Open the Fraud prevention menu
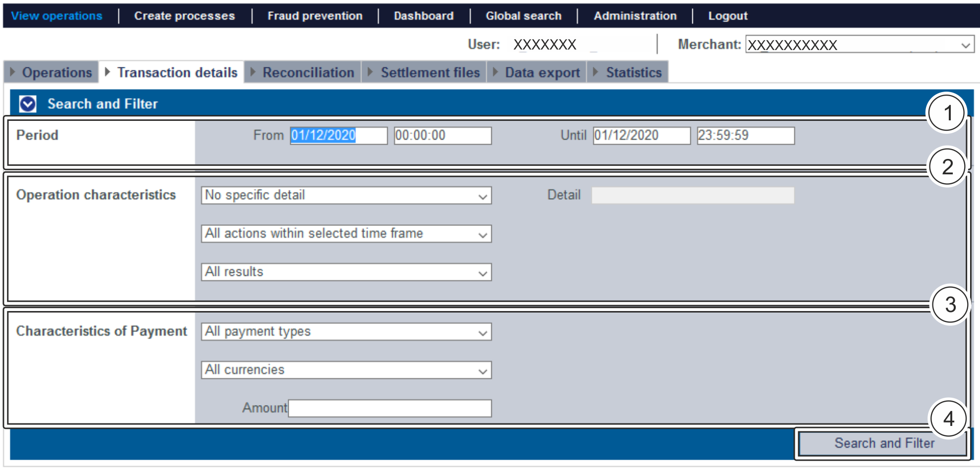This screenshot has height=472, width=980. 315,16
